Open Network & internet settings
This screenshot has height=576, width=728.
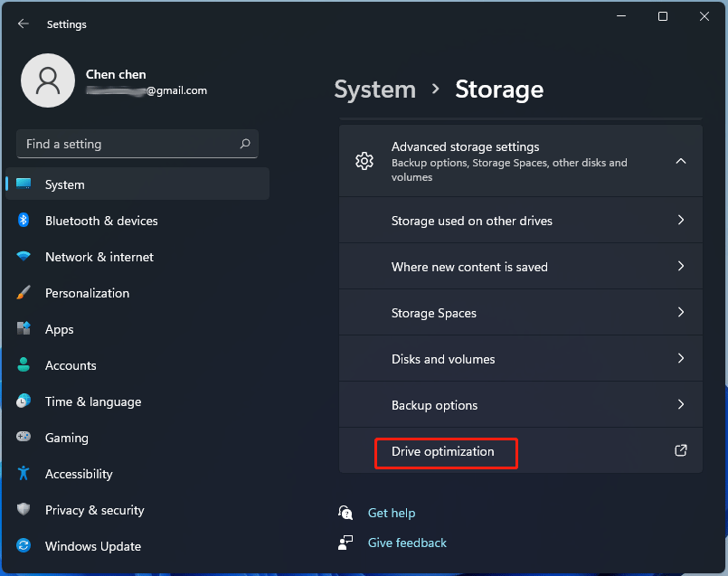point(137,257)
